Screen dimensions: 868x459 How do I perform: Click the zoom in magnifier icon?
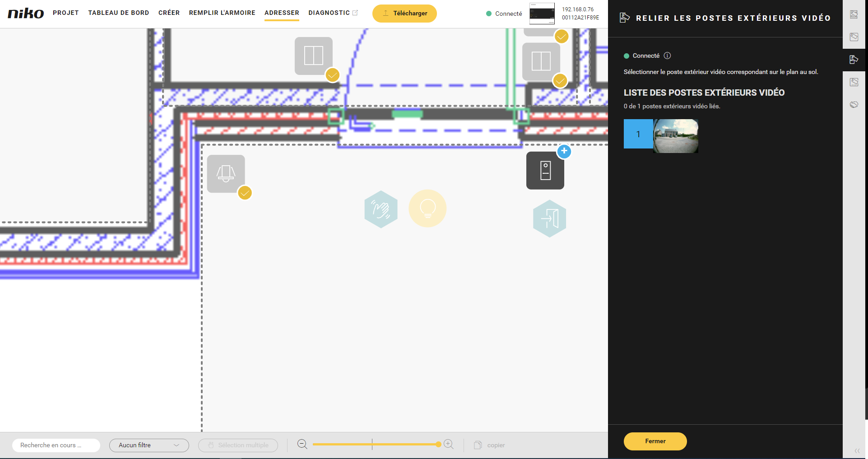[449, 445]
